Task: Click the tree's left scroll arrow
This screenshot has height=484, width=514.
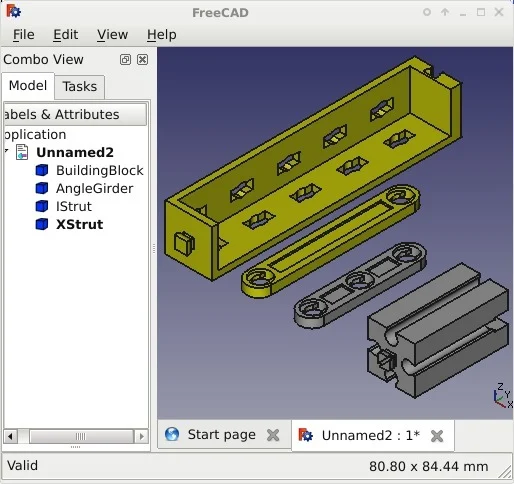Action: click(x=10, y=436)
